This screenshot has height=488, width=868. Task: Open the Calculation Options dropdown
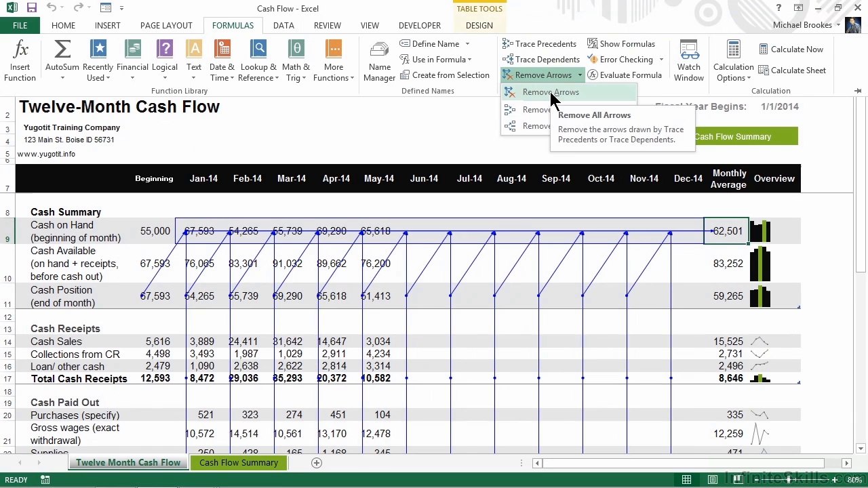coord(733,62)
